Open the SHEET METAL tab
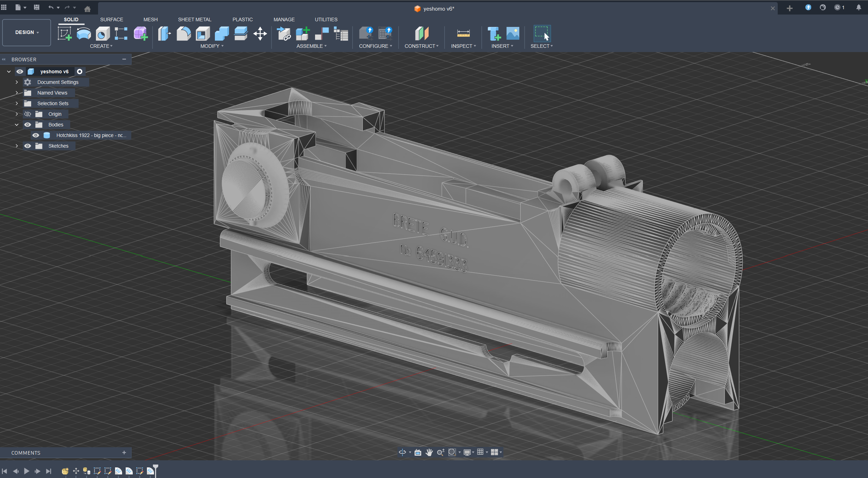Screen dimensions: 868x478 (194, 19)
